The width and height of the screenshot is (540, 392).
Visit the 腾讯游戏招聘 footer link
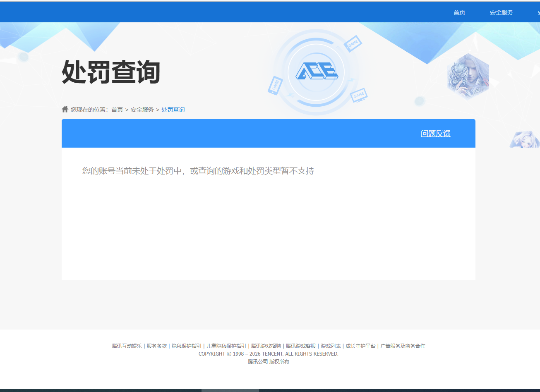tap(266, 346)
